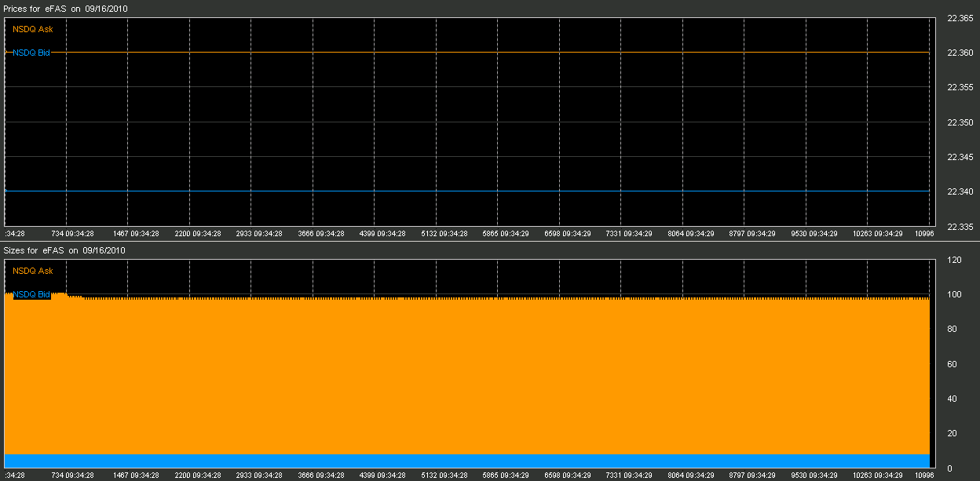Click '6598 09:34:29' under the Sizes chart
Viewport: 980px width, 481px height.
(x=568, y=476)
